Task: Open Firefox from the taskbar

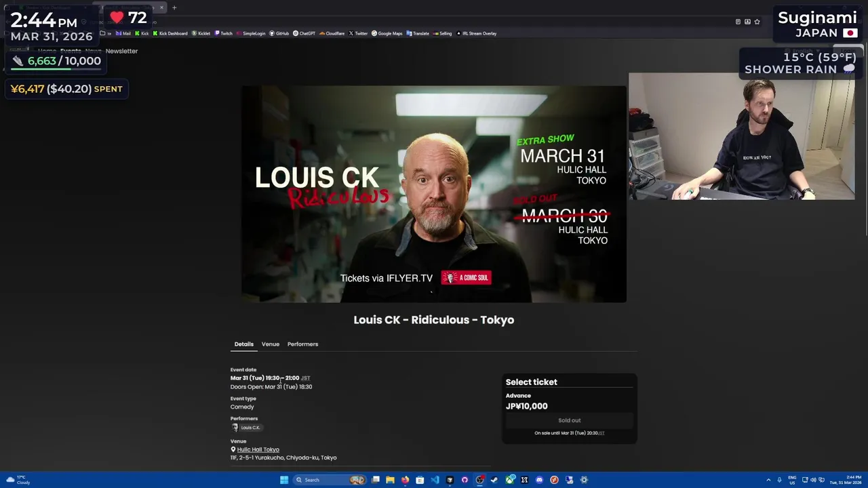Action: coord(405,480)
